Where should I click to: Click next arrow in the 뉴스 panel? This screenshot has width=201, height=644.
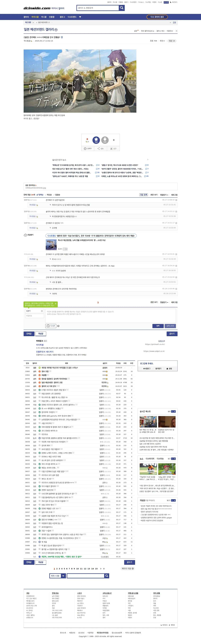[x=174, y=459]
